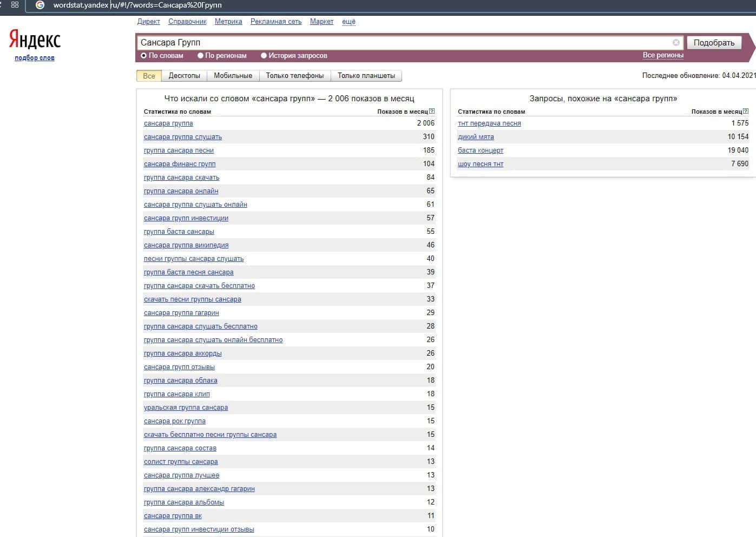Open keyword 'песни группы сансара слушать'

pyautogui.click(x=194, y=259)
